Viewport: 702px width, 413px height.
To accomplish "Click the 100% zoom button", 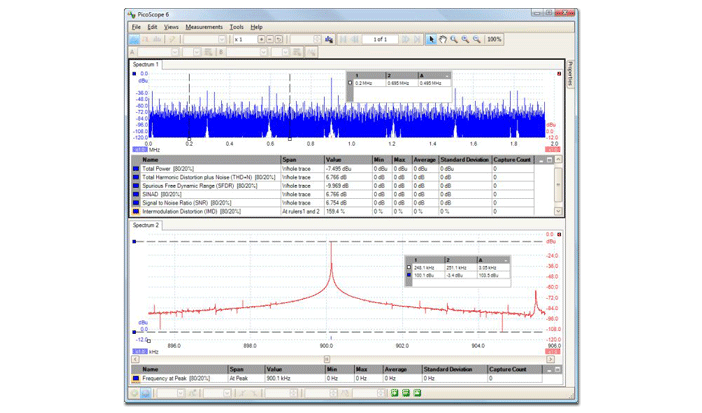I will click(494, 39).
